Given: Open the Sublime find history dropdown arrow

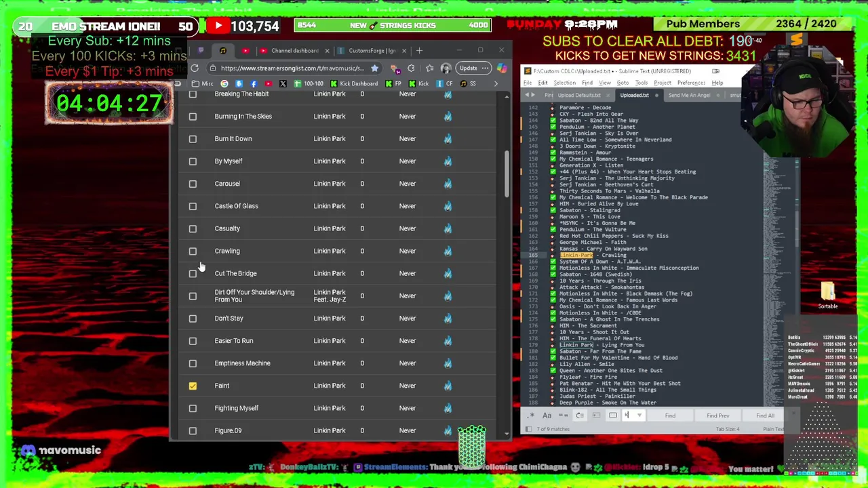Looking at the screenshot, I should [639, 415].
